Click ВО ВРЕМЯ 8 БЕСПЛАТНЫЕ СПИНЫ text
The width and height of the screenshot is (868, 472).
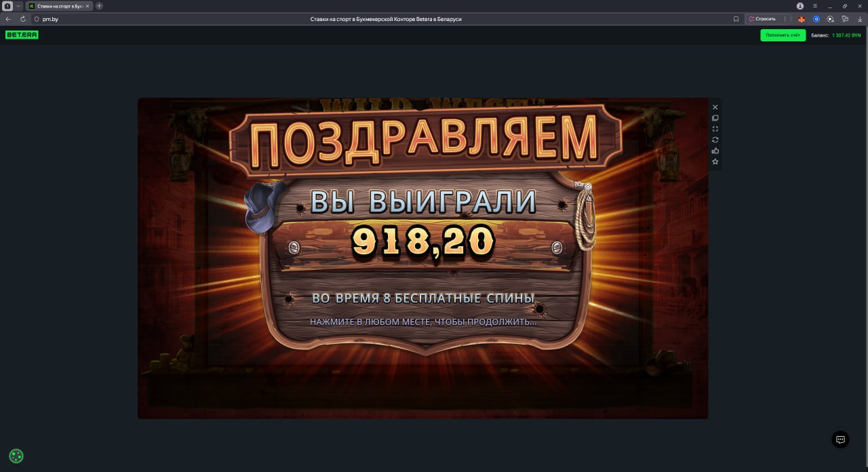[423, 298]
